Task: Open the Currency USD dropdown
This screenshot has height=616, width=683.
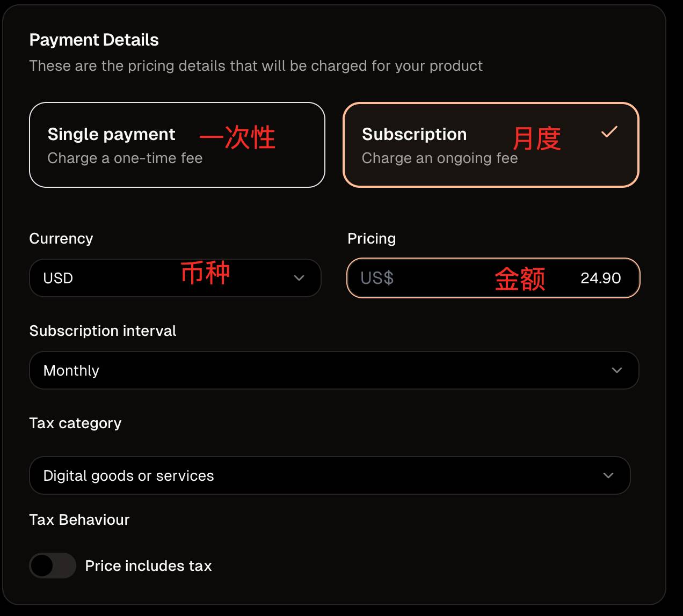Action: coord(175,278)
